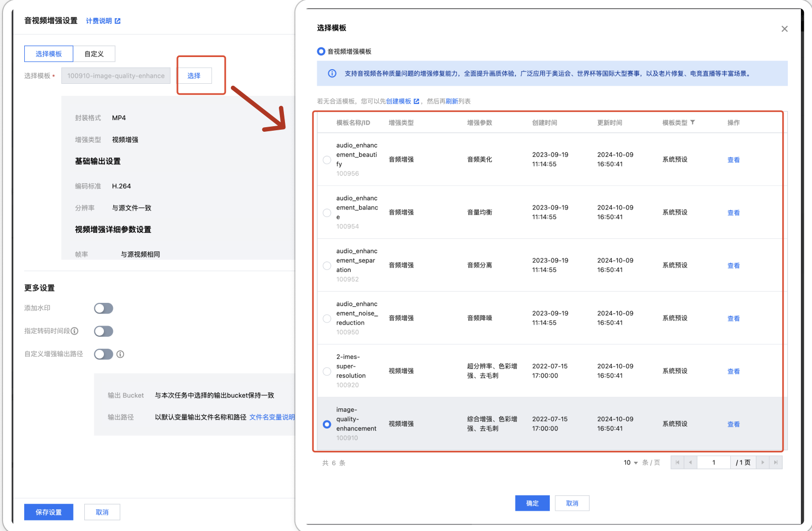Click the info icon in the blue banner
The image size is (812, 531).
332,74
